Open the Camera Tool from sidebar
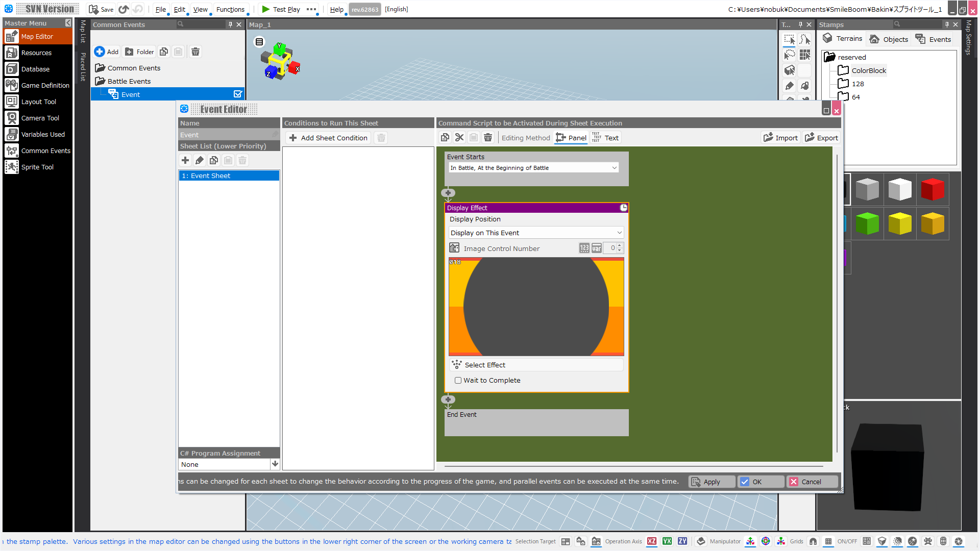 click(x=40, y=118)
